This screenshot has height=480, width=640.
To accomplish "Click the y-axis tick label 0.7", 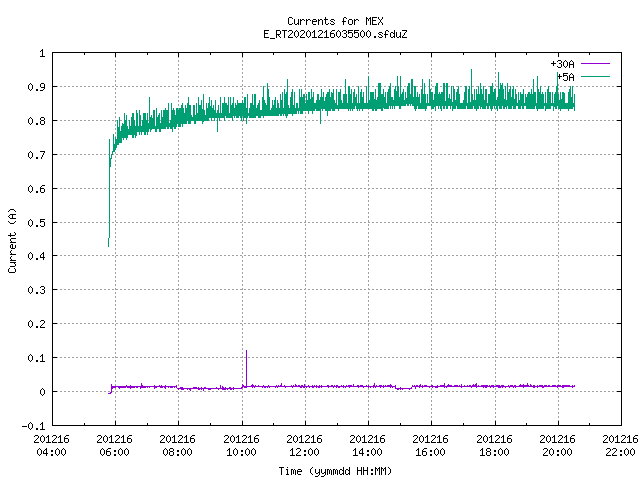I will 36,155.
